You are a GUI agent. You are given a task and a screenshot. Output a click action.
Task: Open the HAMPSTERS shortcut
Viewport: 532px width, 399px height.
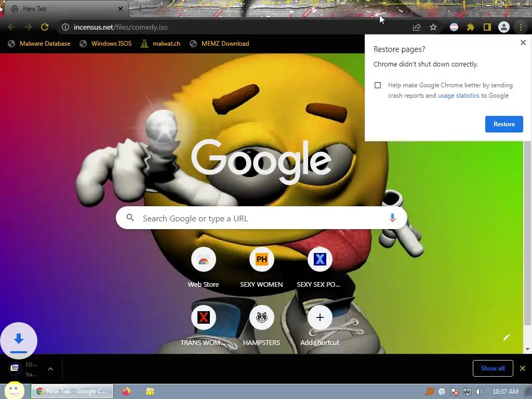click(x=261, y=326)
